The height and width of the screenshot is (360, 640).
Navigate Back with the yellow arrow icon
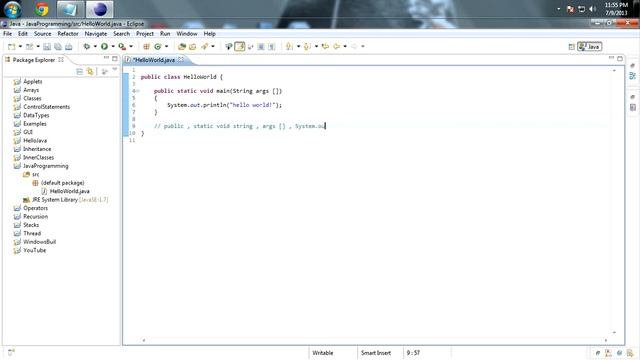click(336, 47)
